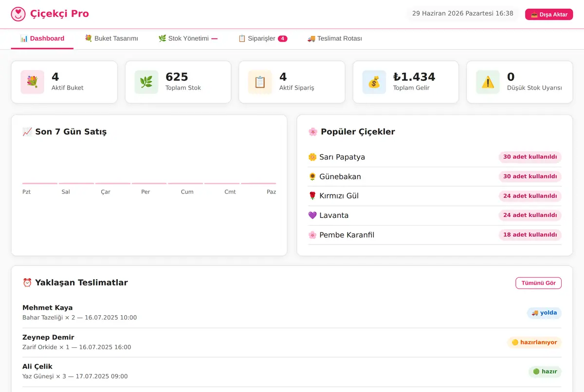The width and height of the screenshot is (584, 392).
Task: Click the Siparişler count badge showing 4
Action: (x=283, y=38)
